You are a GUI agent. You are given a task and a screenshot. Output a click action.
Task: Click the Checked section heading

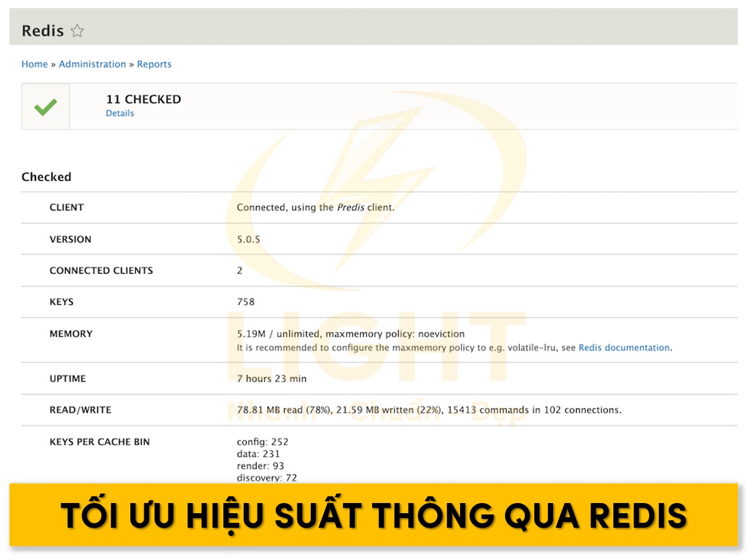[x=46, y=177]
